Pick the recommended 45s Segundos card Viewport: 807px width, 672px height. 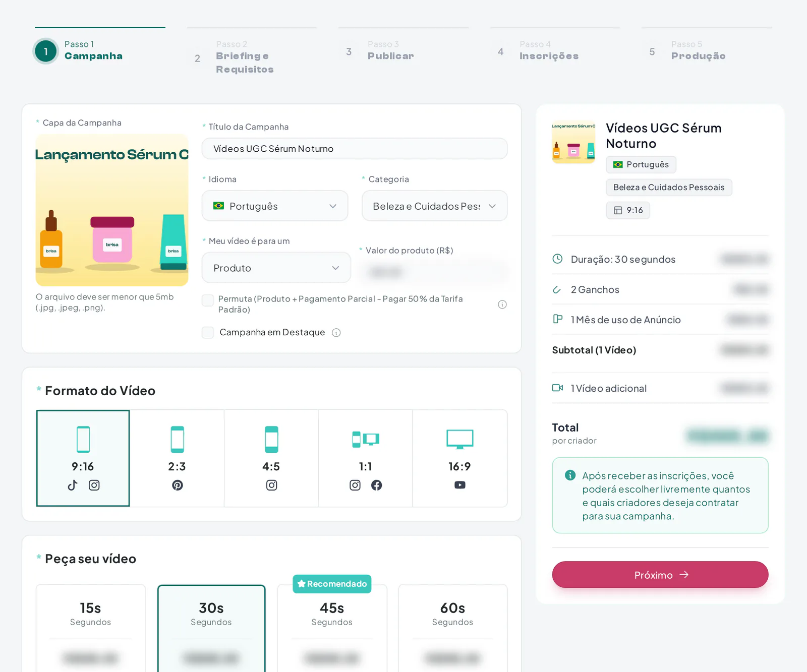(x=332, y=628)
